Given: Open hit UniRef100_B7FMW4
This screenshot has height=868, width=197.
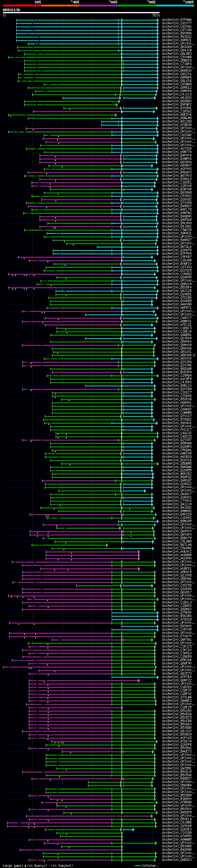Looking at the screenshot, I should [177, 20].
